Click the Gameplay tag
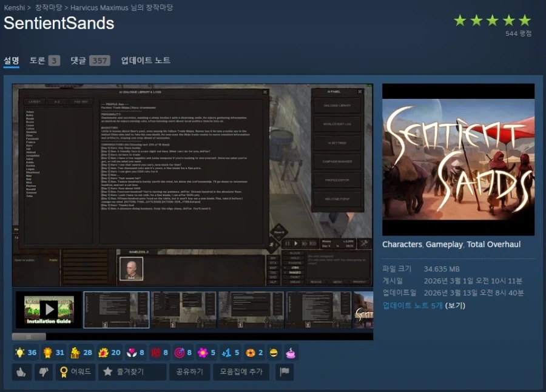This screenshot has height=392, width=546. point(444,245)
